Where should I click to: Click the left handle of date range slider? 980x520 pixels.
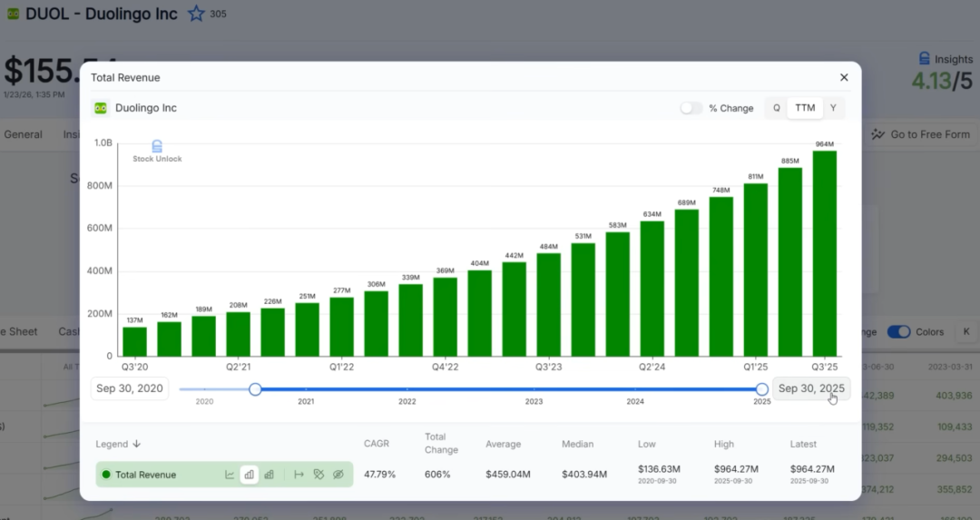(x=255, y=389)
